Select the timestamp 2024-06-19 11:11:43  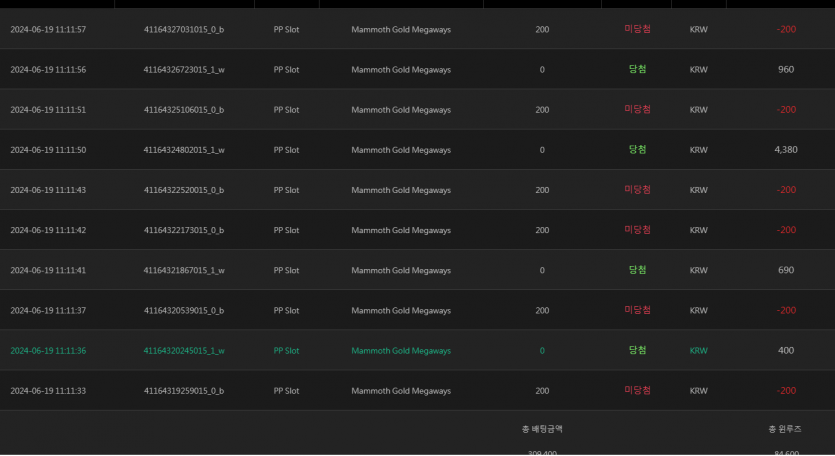tap(48, 190)
